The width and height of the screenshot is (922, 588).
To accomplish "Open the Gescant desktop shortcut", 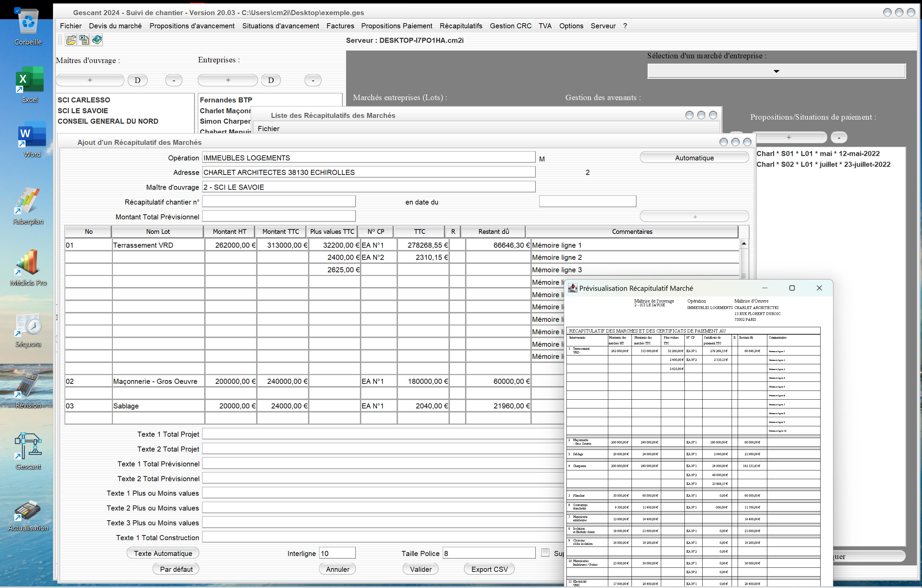I will [x=28, y=452].
